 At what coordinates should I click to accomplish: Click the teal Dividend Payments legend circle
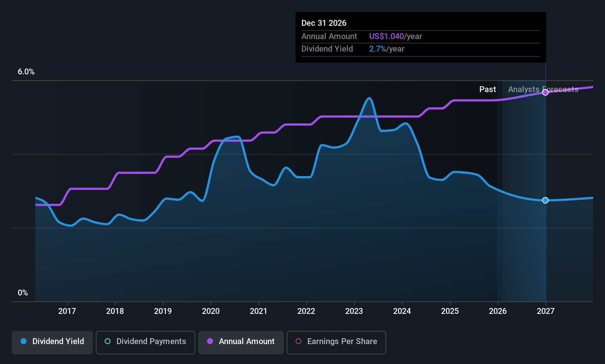(x=108, y=341)
